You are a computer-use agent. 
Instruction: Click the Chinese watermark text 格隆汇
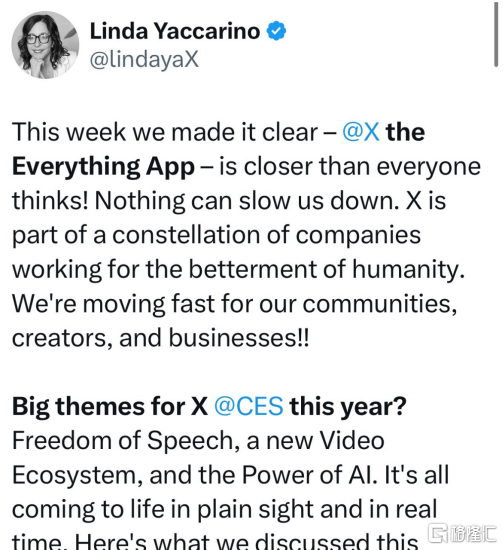(473, 534)
